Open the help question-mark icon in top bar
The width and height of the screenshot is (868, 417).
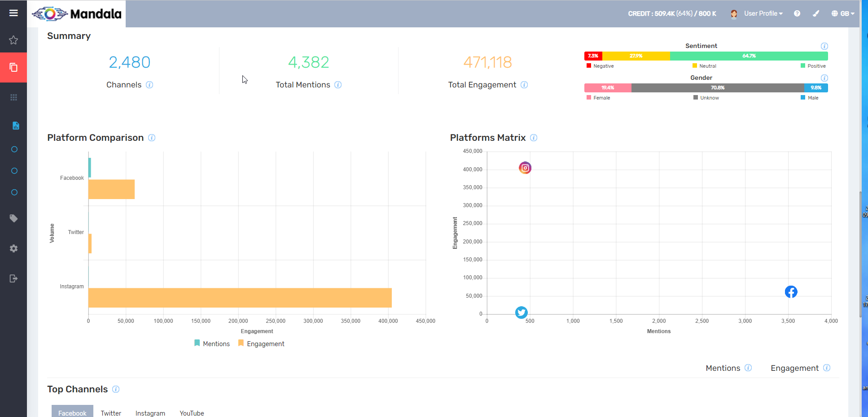point(797,13)
